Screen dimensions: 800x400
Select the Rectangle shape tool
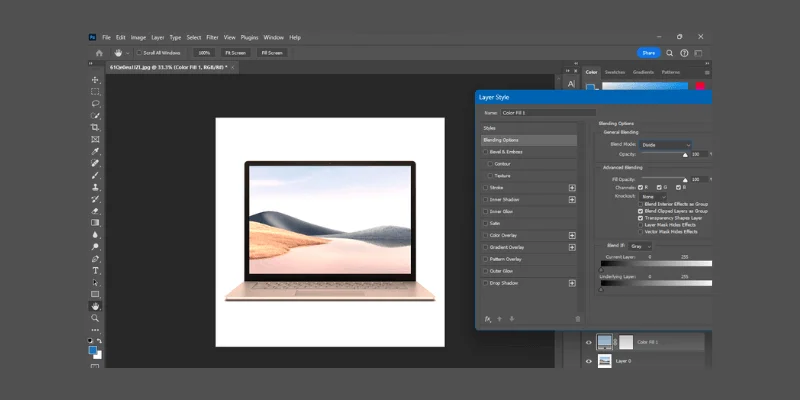coord(95,294)
